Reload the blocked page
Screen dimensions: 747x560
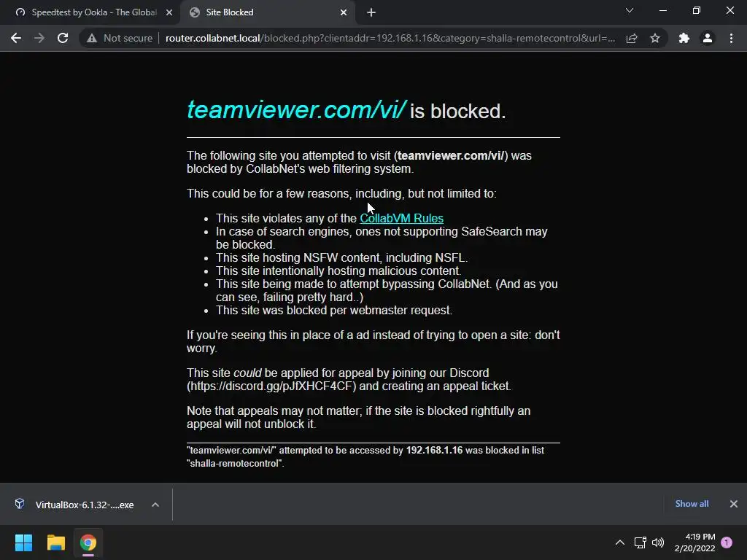pos(63,38)
